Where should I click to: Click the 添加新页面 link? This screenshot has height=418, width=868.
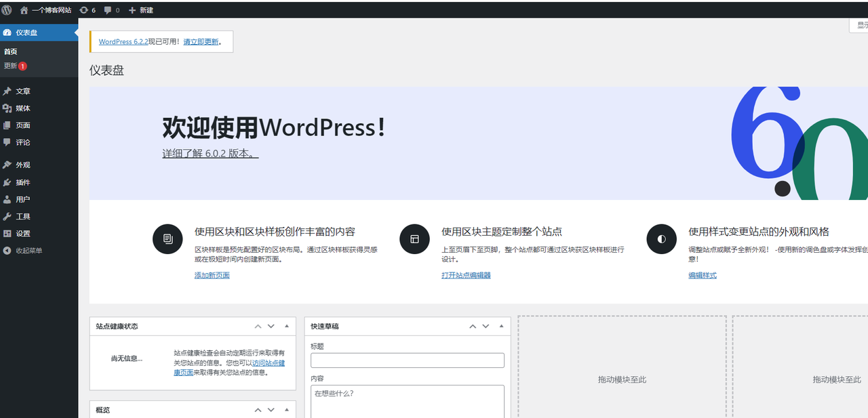click(212, 275)
